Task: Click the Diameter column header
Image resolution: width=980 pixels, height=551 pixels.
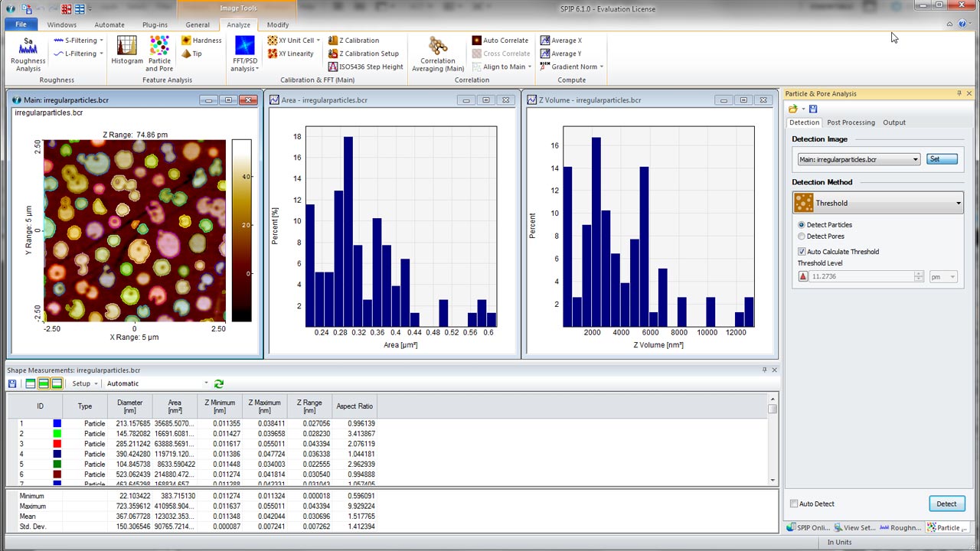Action: point(130,406)
